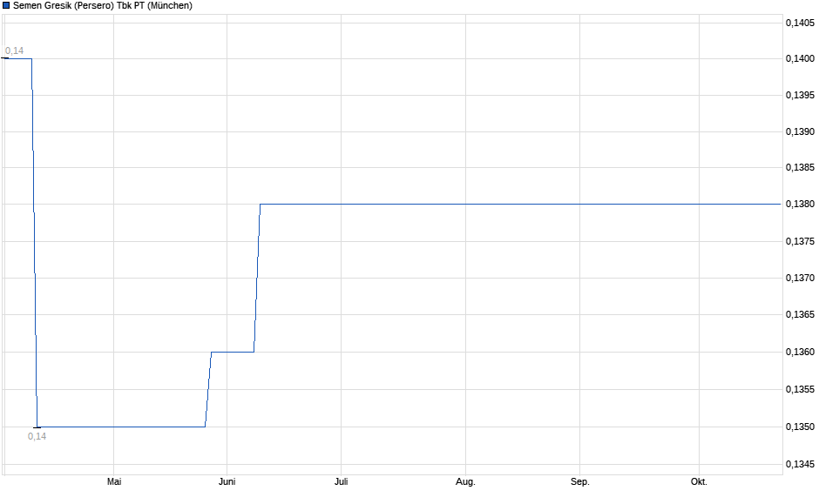Image resolution: width=819 pixels, height=504 pixels.
Task: Click the 0,1350 price axis label
Action: 800,427
